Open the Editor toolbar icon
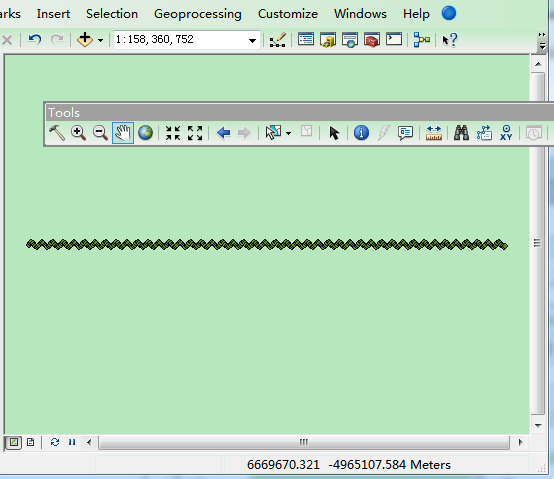The width and height of the screenshot is (554, 479). (x=277, y=40)
